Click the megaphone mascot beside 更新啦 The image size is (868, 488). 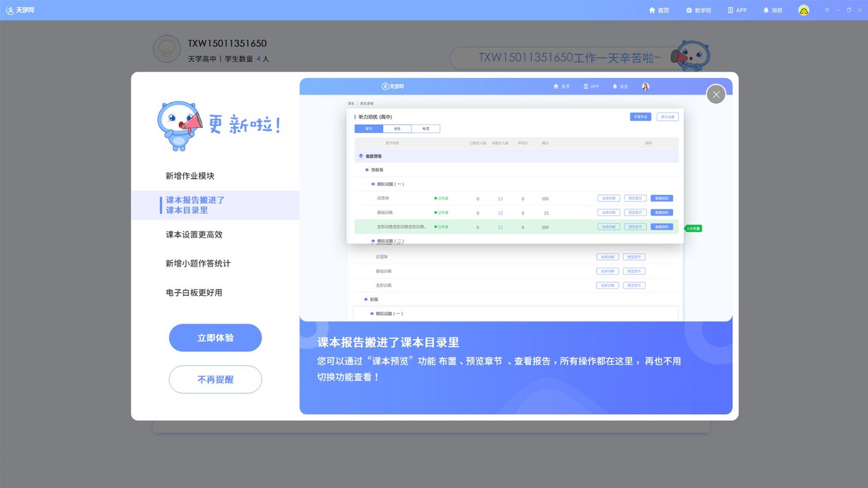coord(179,126)
